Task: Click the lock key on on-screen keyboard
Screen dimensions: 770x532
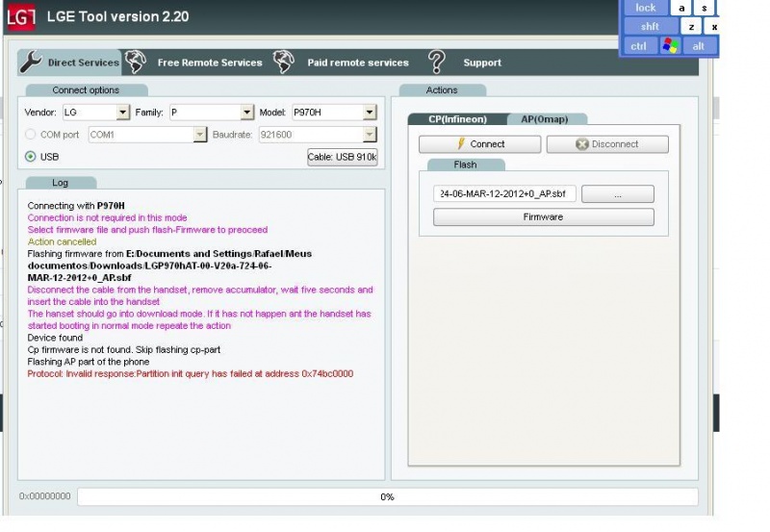Action: (645, 8)
